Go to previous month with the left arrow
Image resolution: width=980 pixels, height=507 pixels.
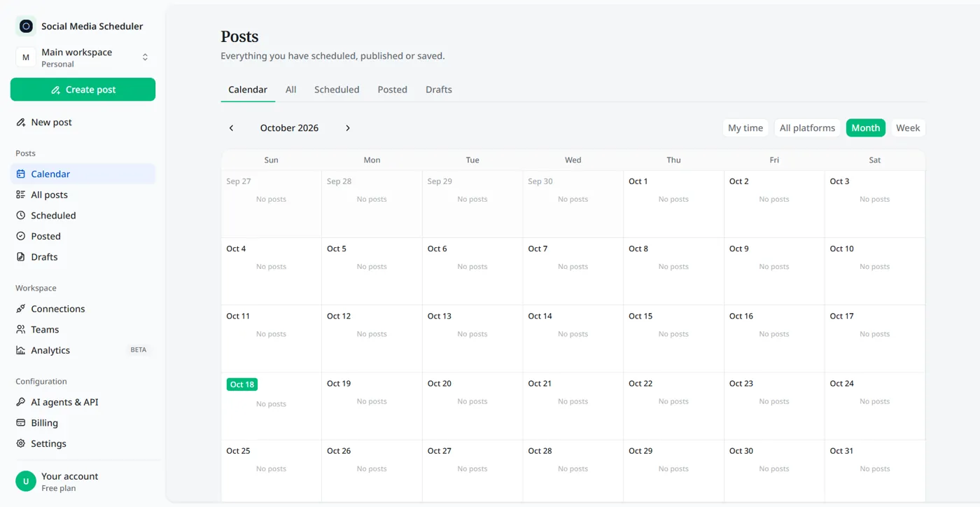231,128
